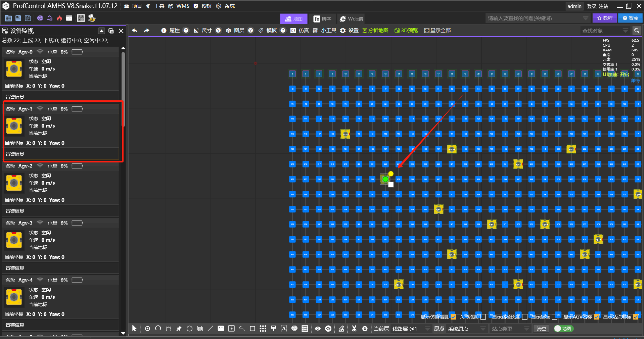
Task: Select the pin marker tool
Action: pos(179,329)
